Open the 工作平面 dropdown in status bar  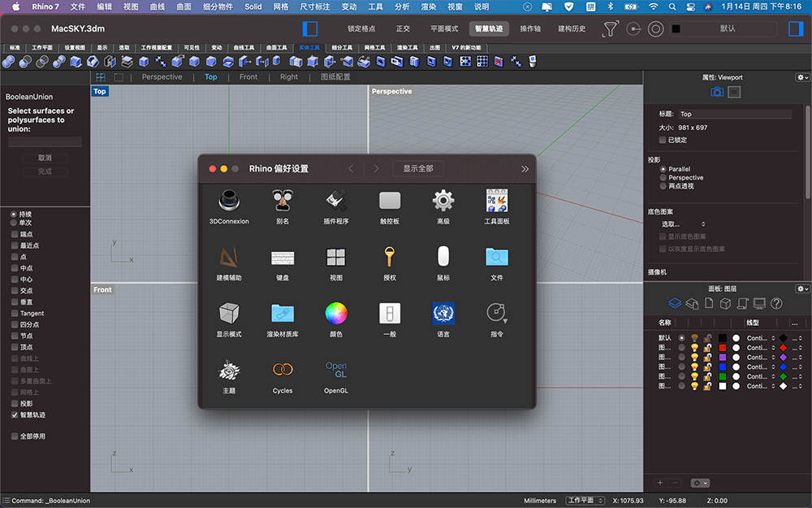point(585,501)
